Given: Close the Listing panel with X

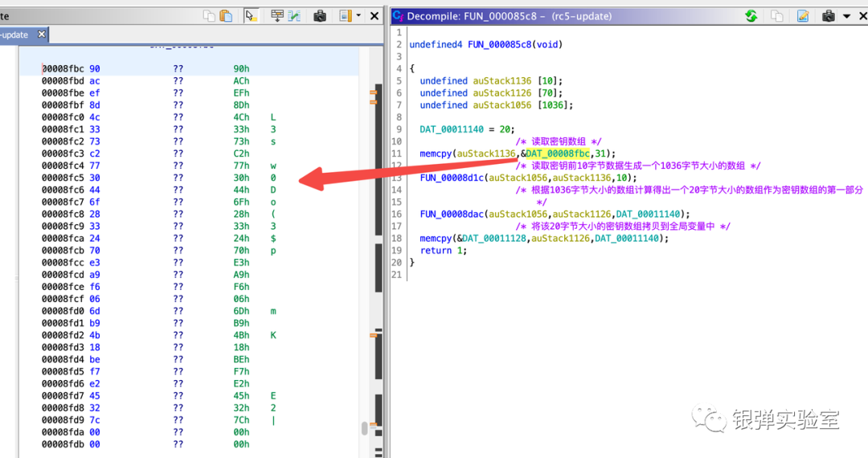Looking at the screenshot, I should (375, 16).
